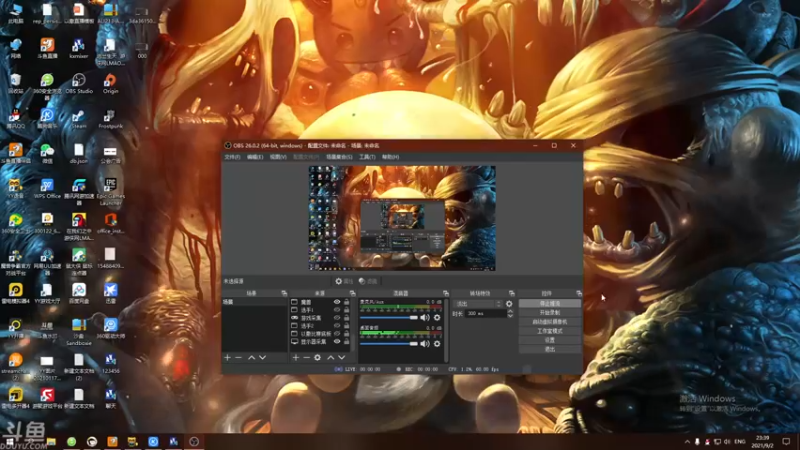Screen dimensions: 800x450
Task: Open the 桌面音频 audio settings gear
Action: [437, 344]
